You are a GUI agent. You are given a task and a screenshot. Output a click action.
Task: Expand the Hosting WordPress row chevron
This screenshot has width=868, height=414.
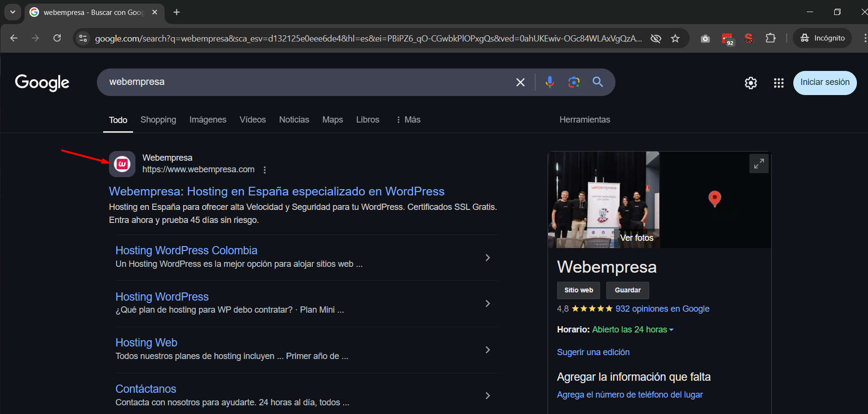tap(488, 304)
